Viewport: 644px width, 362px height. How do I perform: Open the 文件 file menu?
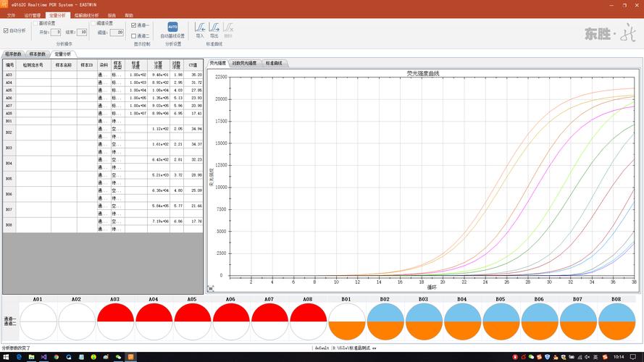pyautogui.click(x=11, y=15)
